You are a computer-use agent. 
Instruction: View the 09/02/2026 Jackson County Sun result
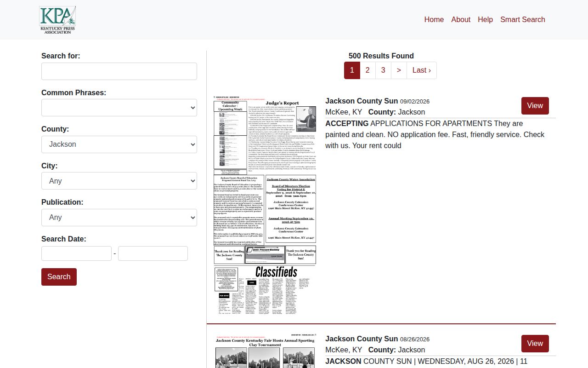535,106
